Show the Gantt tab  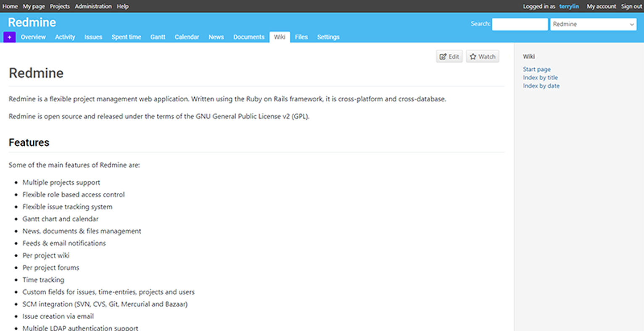click(158, 37)
